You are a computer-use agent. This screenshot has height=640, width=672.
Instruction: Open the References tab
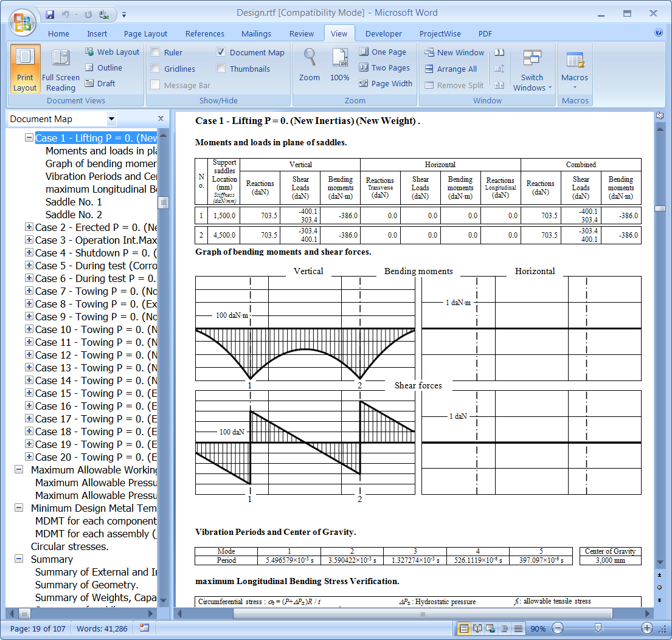[204, 34]
